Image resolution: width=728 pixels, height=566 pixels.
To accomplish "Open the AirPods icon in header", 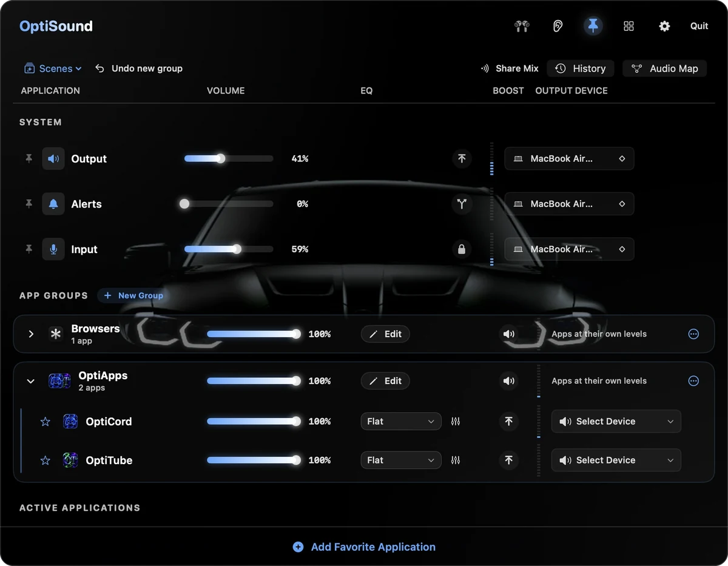I will click(522, 26).
